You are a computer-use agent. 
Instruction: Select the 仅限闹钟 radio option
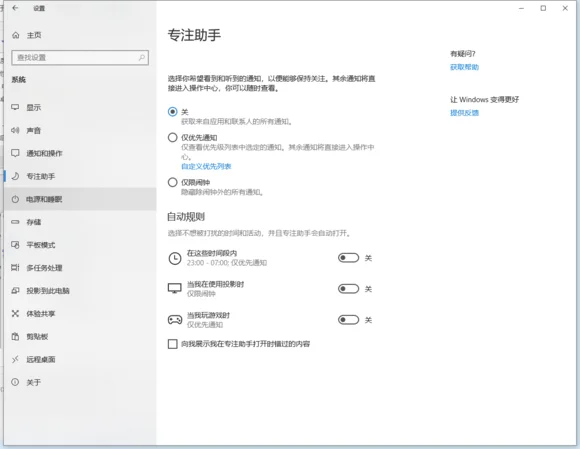(172, 182)
